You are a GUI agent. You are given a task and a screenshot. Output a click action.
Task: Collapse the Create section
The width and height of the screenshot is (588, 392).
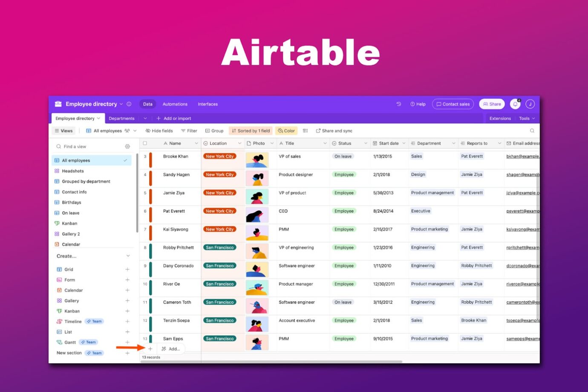(128, 256)
